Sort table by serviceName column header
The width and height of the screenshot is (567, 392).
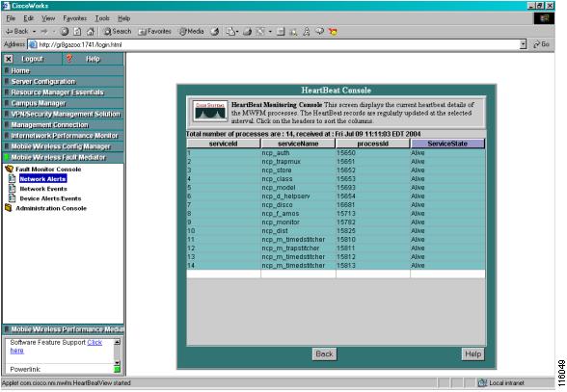[298, 144]
